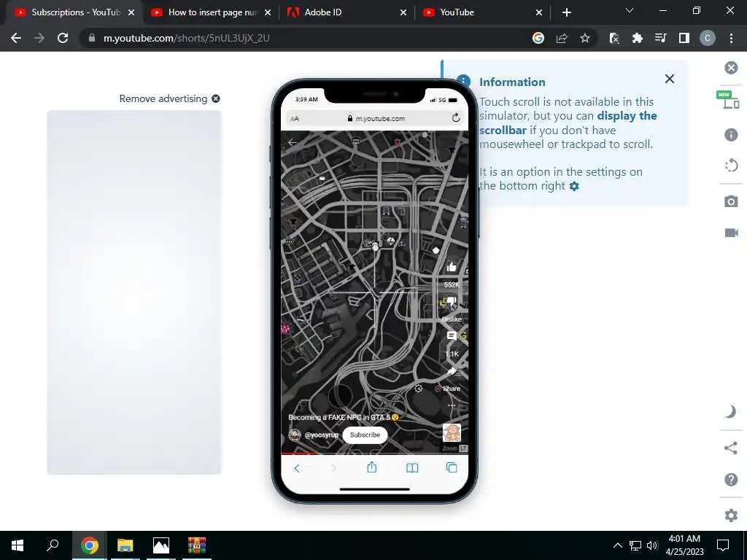This screenshot has height=560, width=747.
Task: Tap the AA text size control in phone
Action: pos(295,119)
